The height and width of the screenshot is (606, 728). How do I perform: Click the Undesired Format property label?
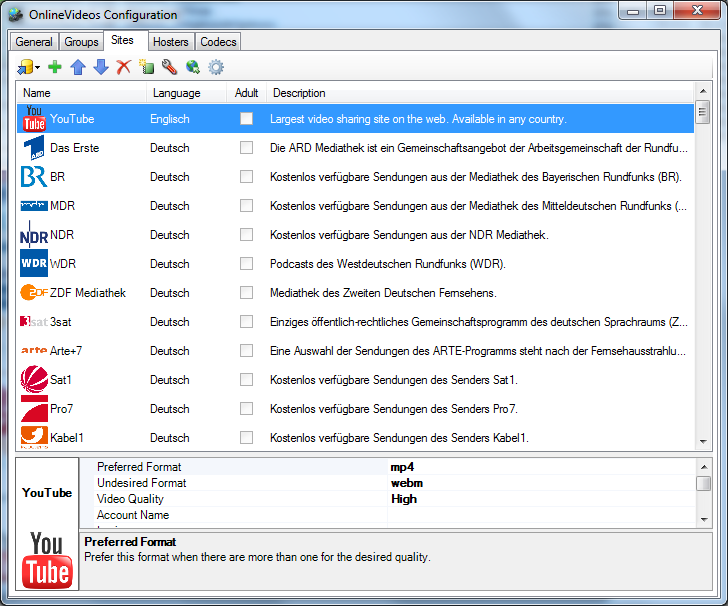click(142, 483)
